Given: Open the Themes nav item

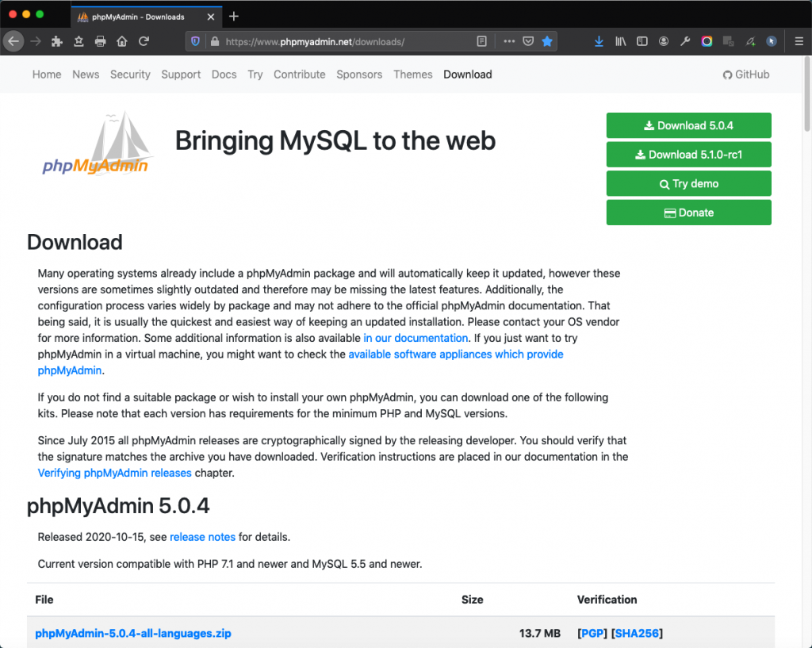Looking at the screenshot, I should pyautogui.click(x=412, y=75).
